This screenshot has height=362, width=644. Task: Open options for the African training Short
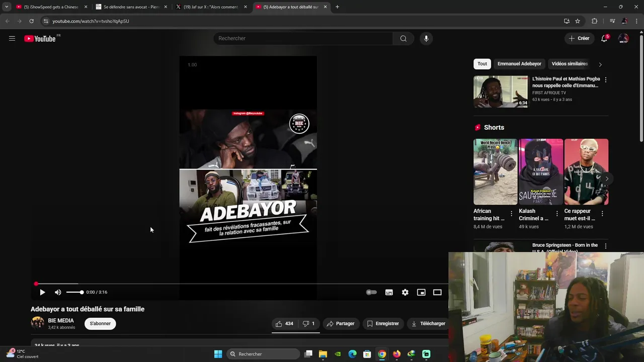(512, 214)
